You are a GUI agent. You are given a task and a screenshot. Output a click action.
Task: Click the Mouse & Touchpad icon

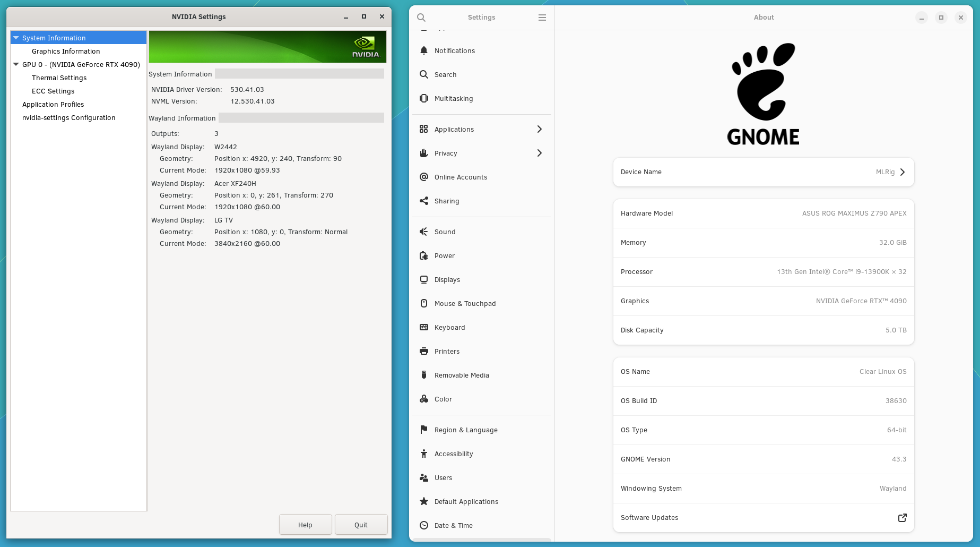click(424, 303)
